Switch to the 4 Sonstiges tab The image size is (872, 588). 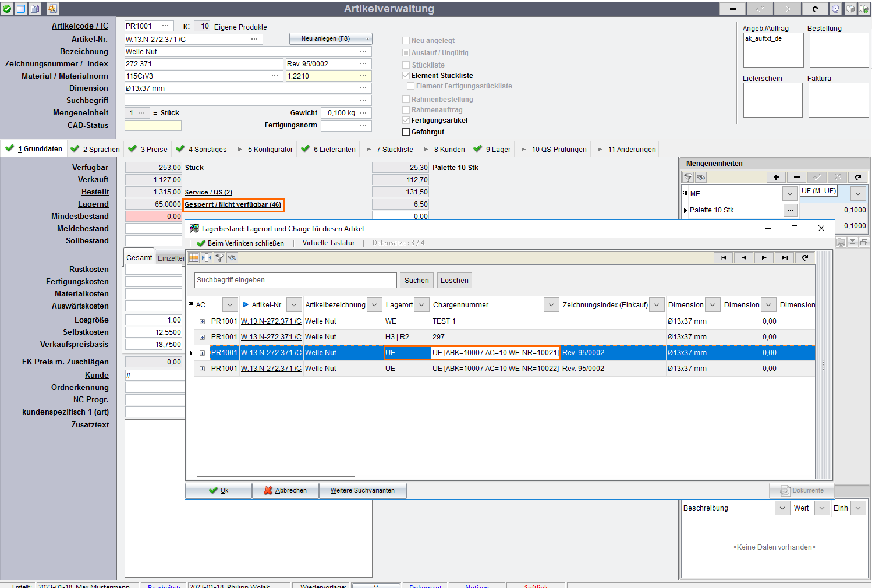pos(201,149)
